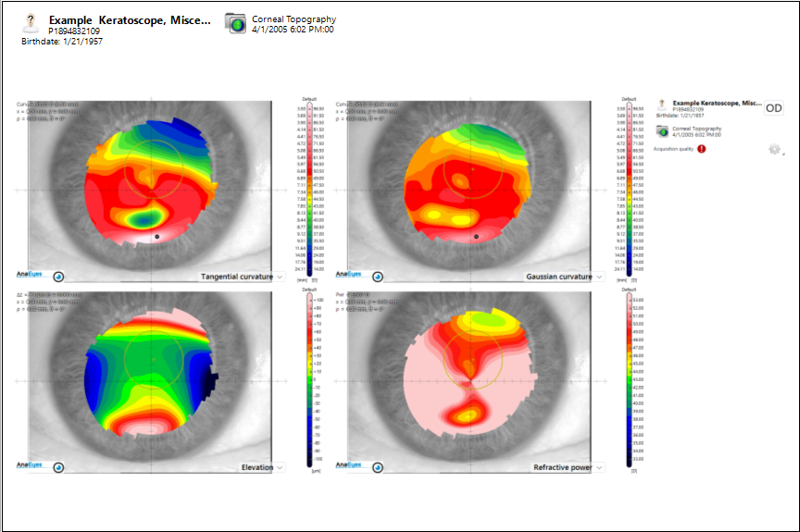Click round icon under Tangential curvature map
800x532 pixels.
click(x=58, y=276)
